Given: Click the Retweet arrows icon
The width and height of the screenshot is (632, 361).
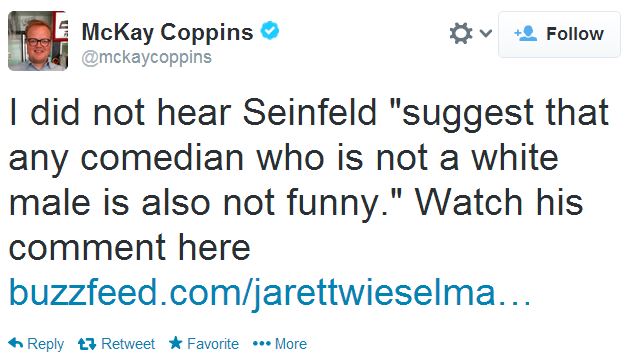Looking at the screenshot, I should pyautogui.click(x=87, y=344).
